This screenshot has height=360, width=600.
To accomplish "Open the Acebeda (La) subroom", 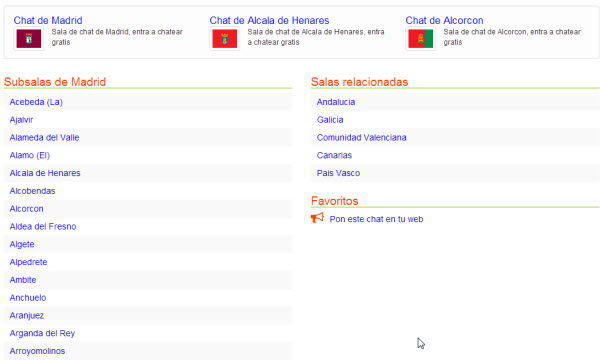I will point(36,102).
